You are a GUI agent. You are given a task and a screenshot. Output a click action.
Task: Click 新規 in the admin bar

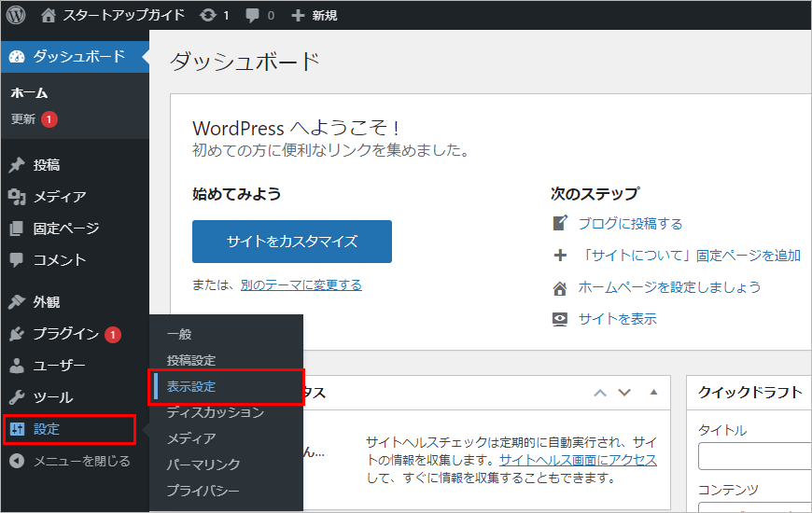pos(325,16)
